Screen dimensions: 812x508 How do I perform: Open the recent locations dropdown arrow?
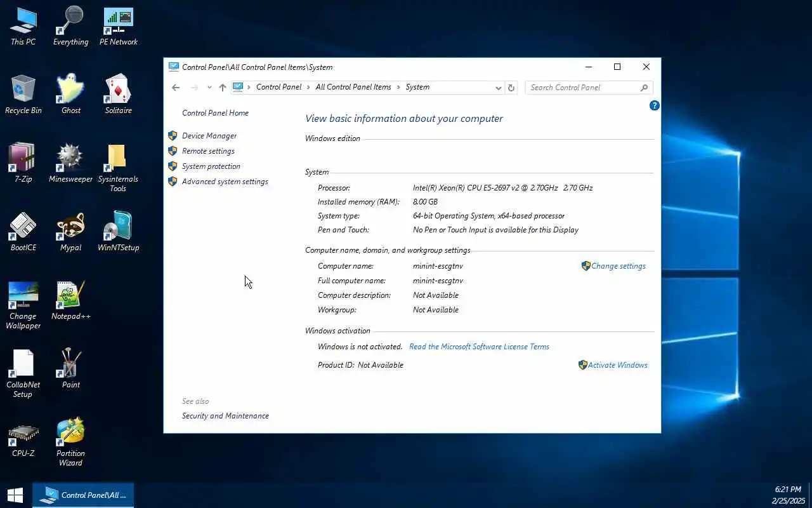209,88
